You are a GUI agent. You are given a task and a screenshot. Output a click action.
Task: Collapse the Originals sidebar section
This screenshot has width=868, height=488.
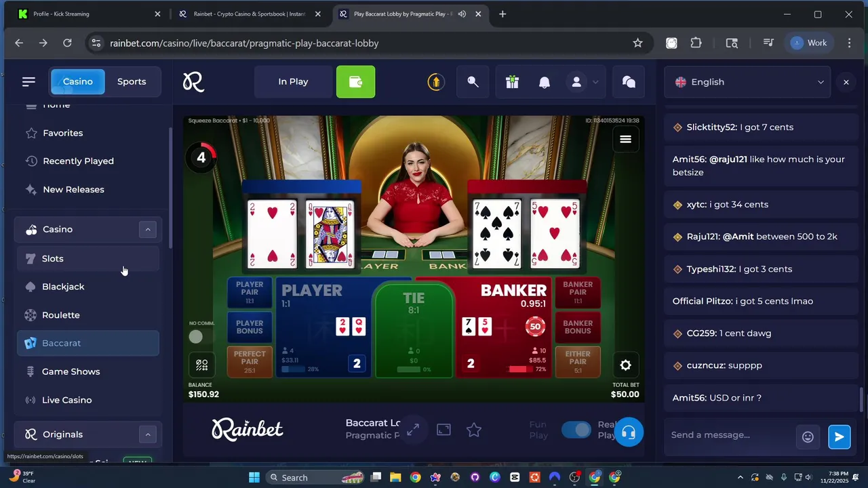[x=147, y=434]
